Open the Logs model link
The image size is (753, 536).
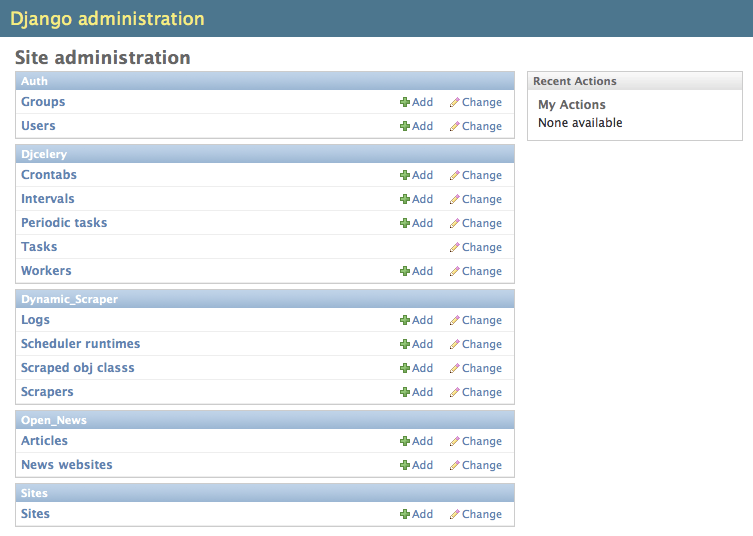[35, 320]
